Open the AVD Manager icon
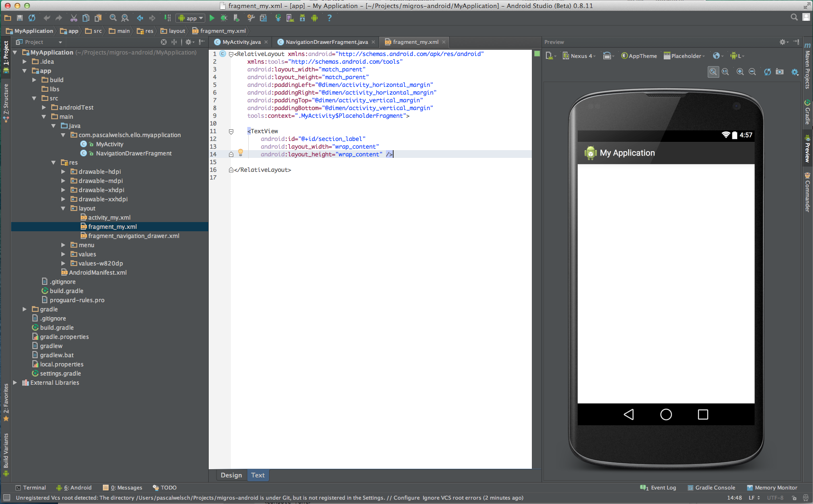813x504 pixels. (x=290, y=18)
